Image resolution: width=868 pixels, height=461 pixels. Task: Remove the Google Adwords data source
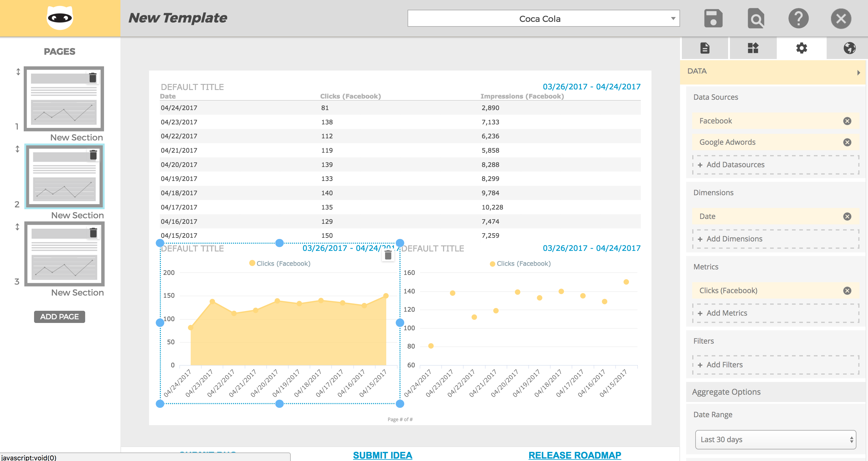[x=847, y=142]
